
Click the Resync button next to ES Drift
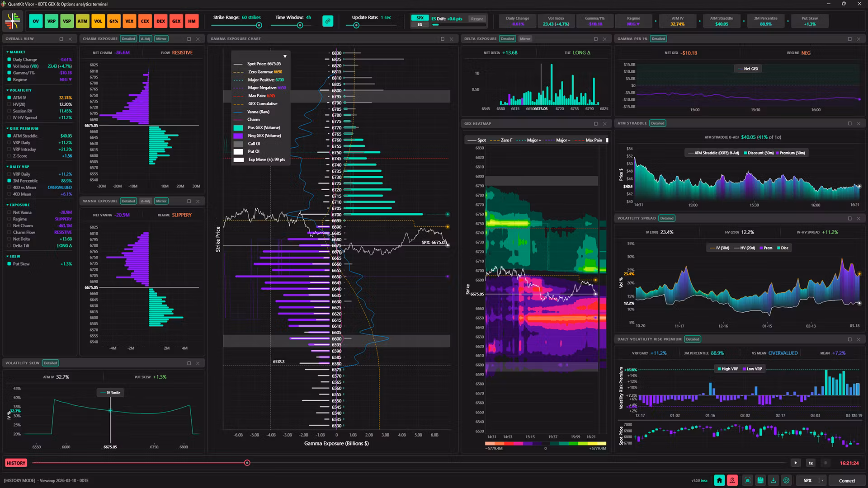[x=477, y=19]
